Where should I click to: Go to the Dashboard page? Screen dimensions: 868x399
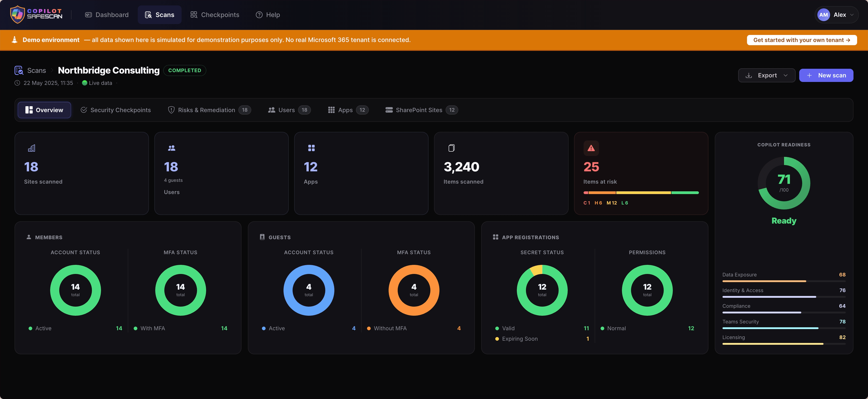107,15
